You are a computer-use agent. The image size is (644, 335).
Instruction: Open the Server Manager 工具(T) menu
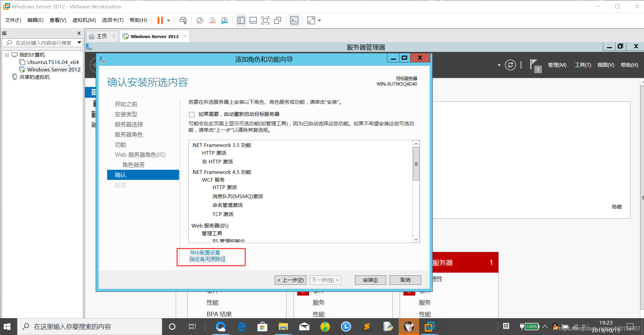point(583,65)
